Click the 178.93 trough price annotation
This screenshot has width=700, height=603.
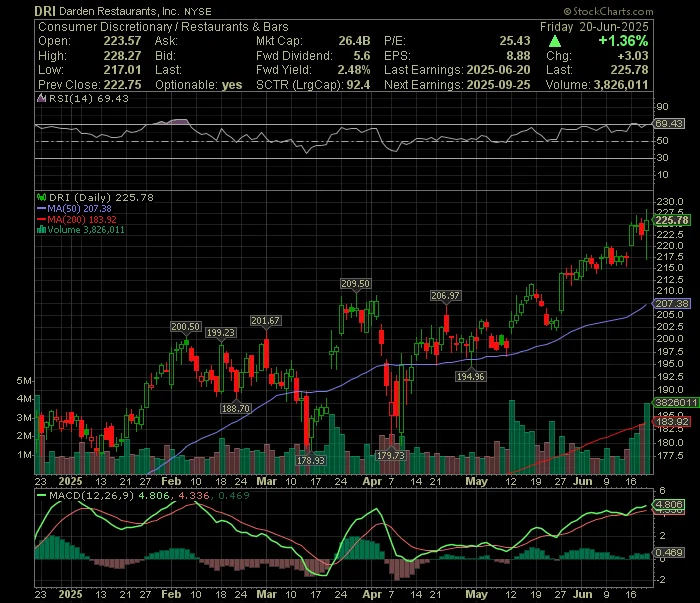(x=311, y=460)
